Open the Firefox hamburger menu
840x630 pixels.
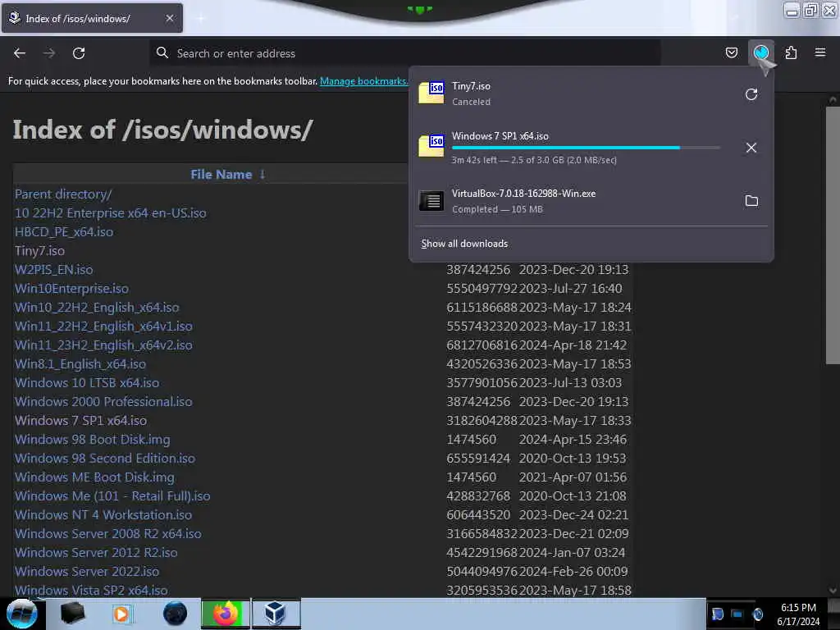tap(820, 52)
